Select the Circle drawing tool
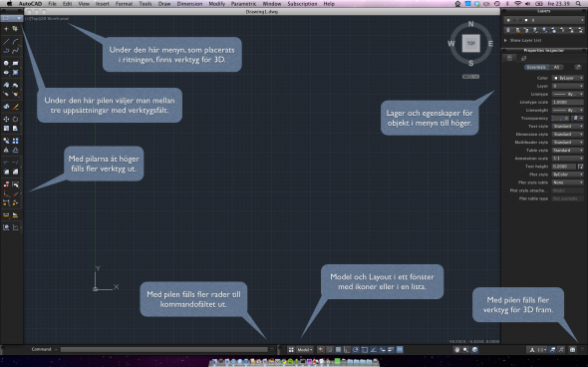This screenshot has height=367, width=588. (6, 63)
